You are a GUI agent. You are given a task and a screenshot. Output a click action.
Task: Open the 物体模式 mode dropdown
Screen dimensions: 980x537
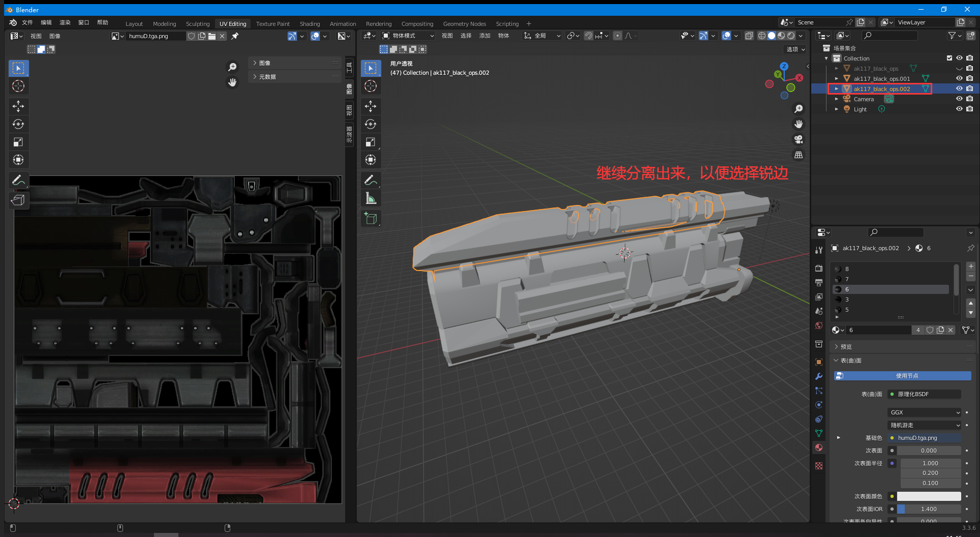pos(409,36)
